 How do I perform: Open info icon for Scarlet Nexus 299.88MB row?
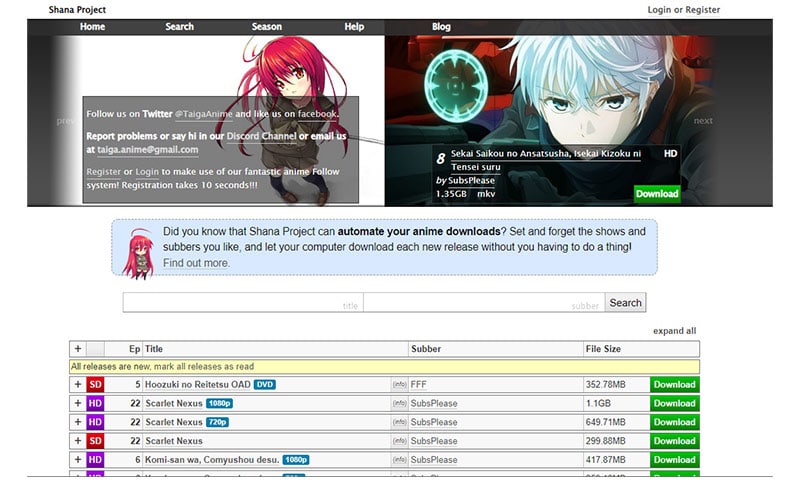pos(399,441)
